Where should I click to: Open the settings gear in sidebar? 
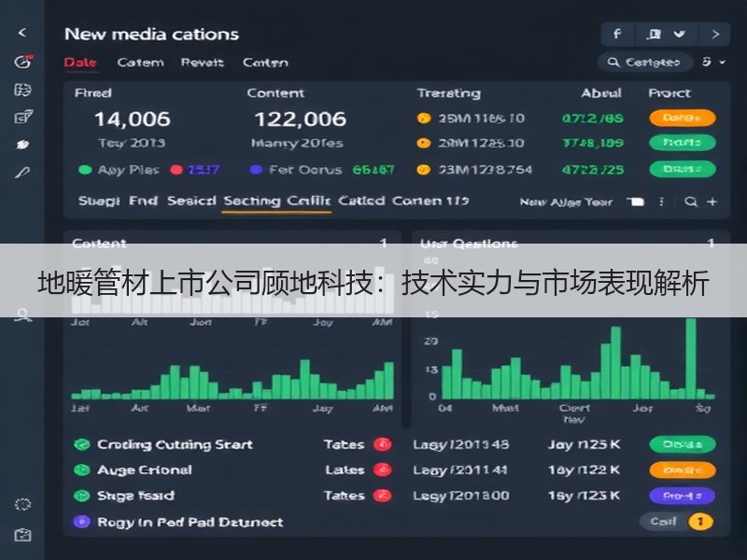(x=22, y=505)
